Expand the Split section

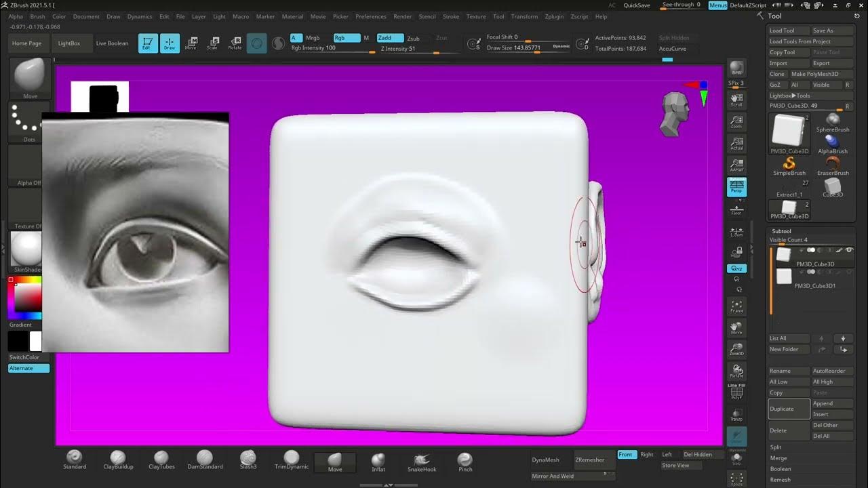pyautogui.click(x=776, y=447)
